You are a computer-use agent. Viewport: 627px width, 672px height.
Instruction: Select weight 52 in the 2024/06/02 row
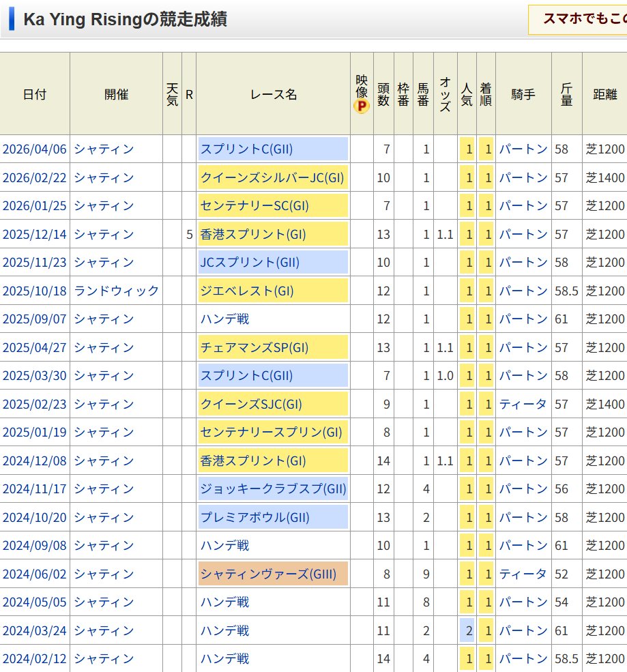click(562, 574)
